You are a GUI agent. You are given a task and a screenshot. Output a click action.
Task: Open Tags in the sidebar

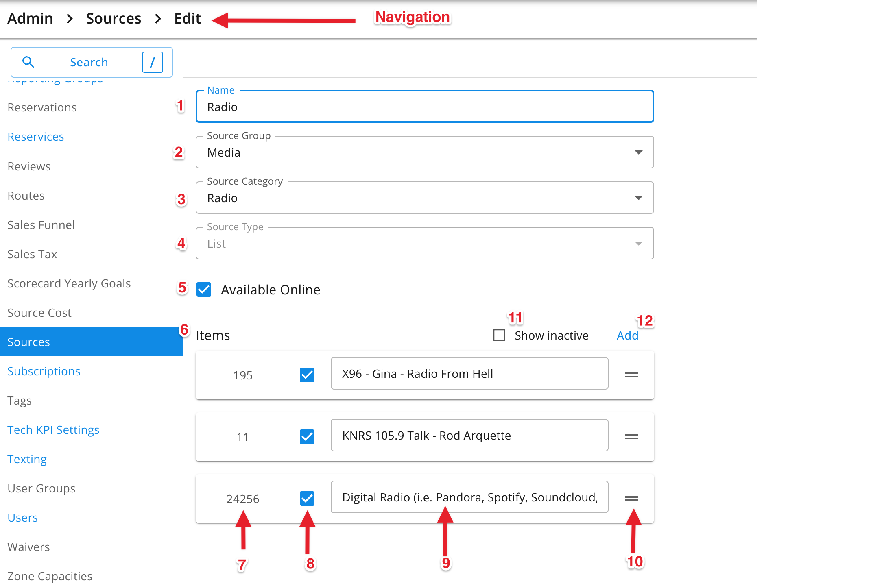pyautogui.click(x=20, y=401)
